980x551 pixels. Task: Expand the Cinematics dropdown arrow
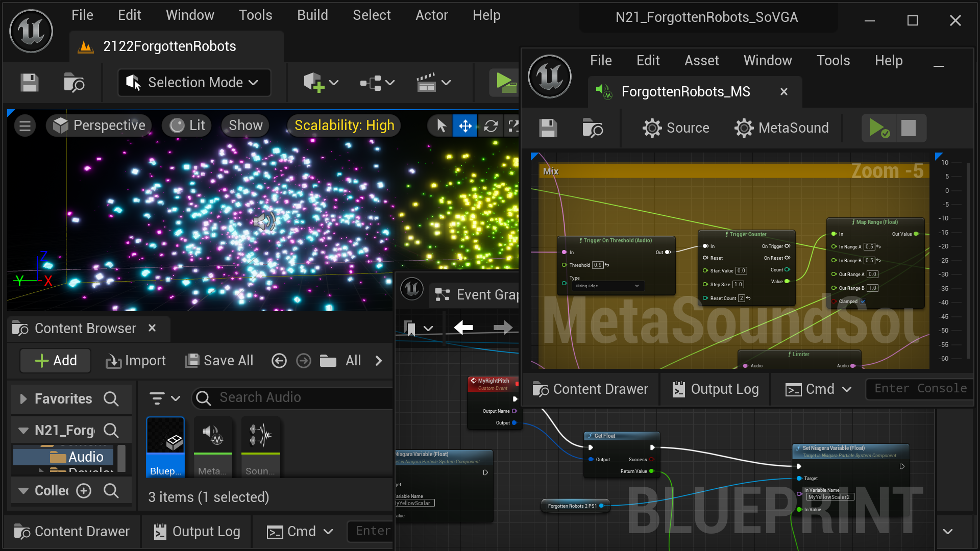(x=446, y=83)
